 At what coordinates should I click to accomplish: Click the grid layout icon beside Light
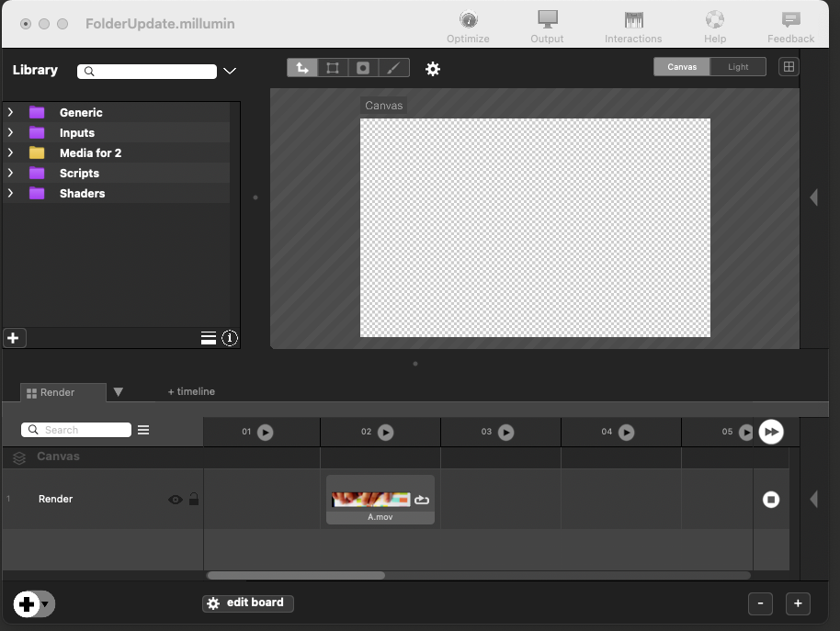[x=788, y=66]
